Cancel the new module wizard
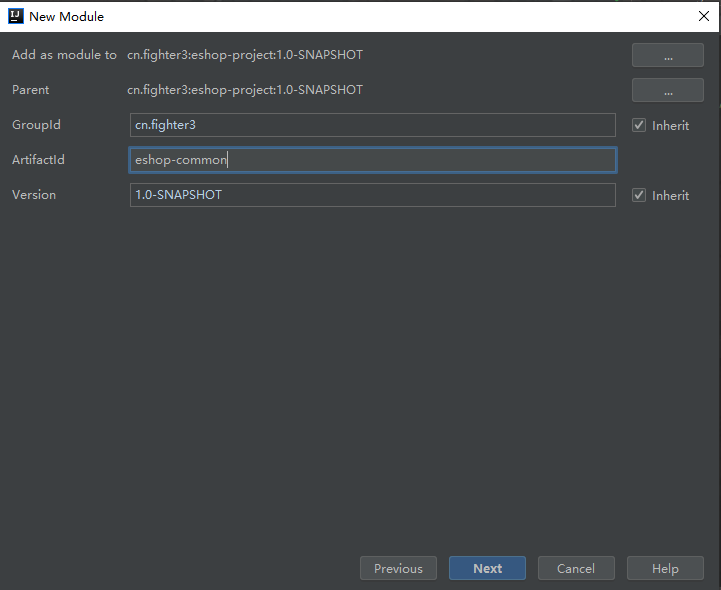This screenshot has height=590, width=721. click(575, 568)
